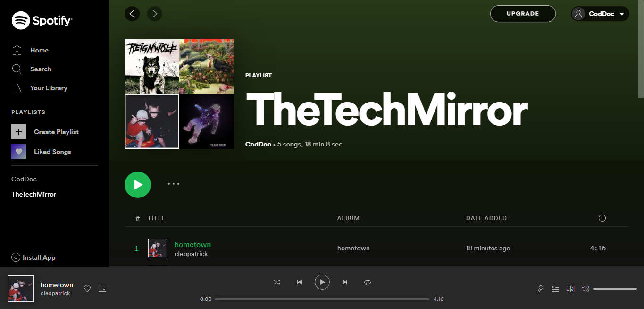Viewport: 644px width, 309px height.
Task: Seek within the song progress bar
Action: (322, 299)
